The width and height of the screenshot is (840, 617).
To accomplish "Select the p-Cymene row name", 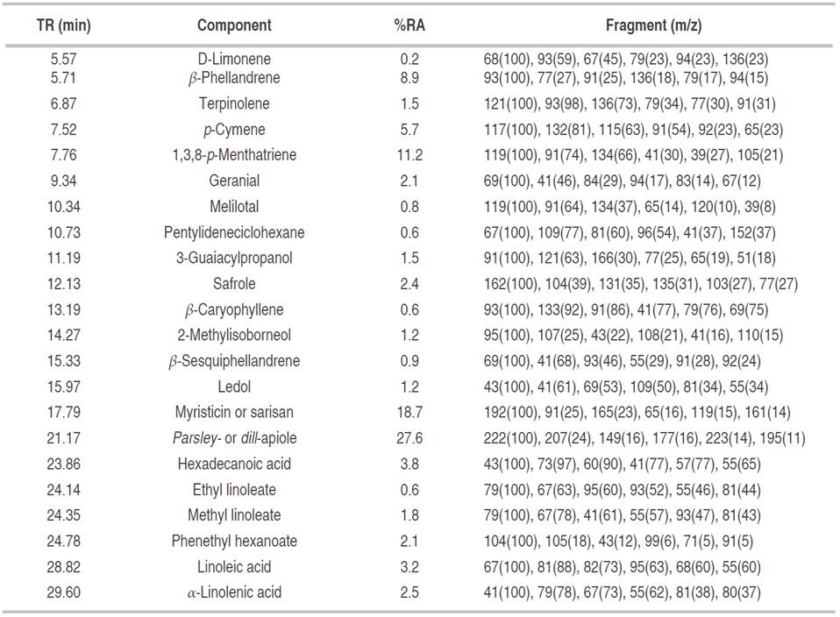I will click(x=234, y=130).
